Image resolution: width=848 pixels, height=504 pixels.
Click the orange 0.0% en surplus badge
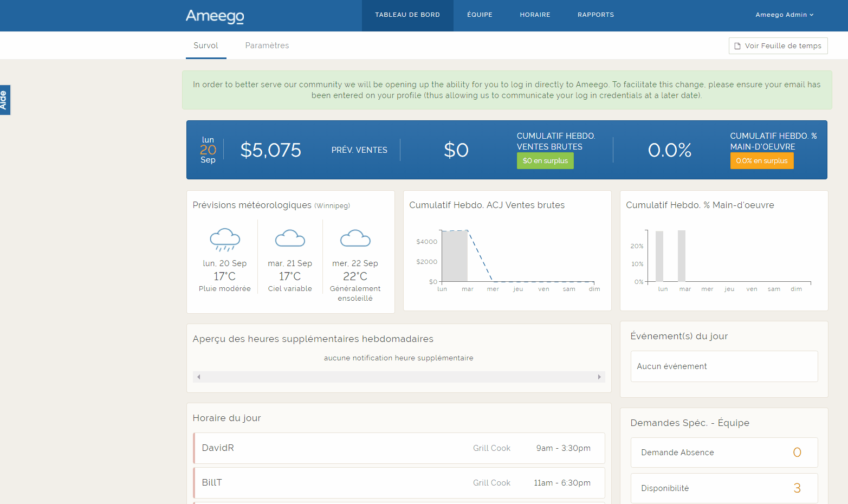[x=761, y=161]
